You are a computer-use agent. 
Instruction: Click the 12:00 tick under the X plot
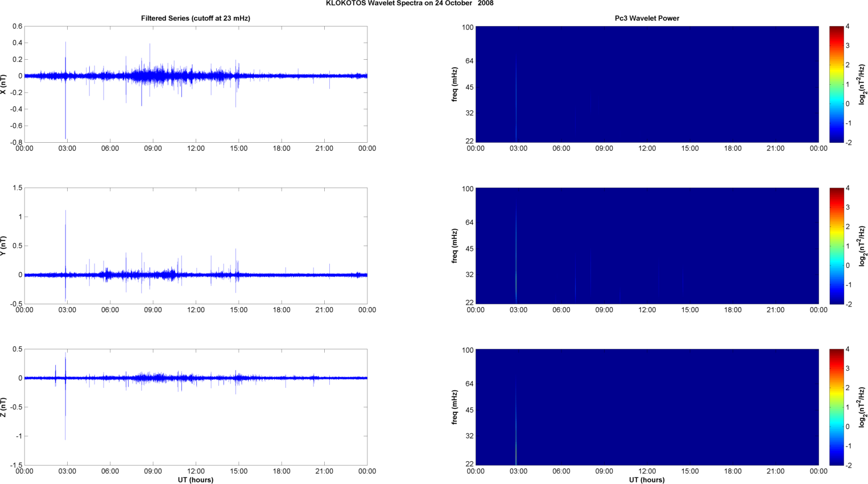click(x=196, y=148)
